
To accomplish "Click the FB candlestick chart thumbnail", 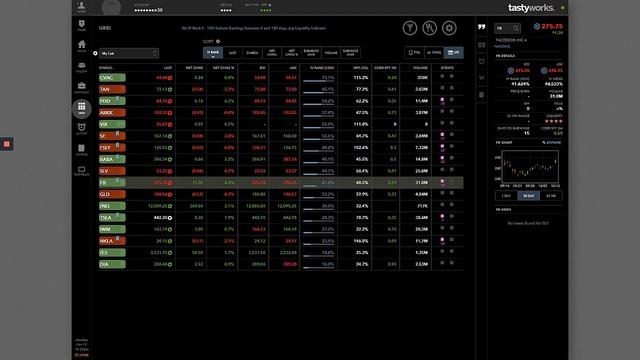I will [x=530, y=167].
